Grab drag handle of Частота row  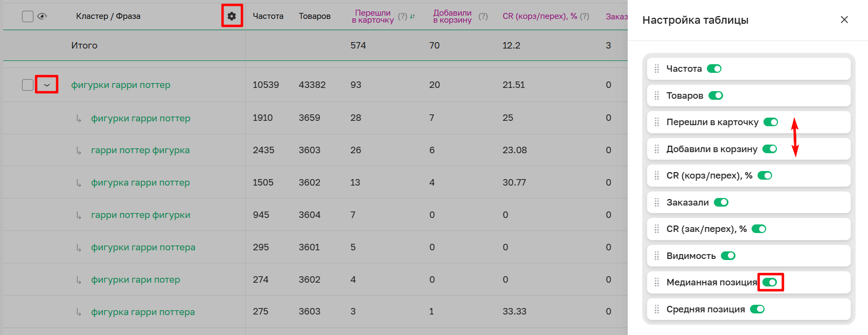657,69
